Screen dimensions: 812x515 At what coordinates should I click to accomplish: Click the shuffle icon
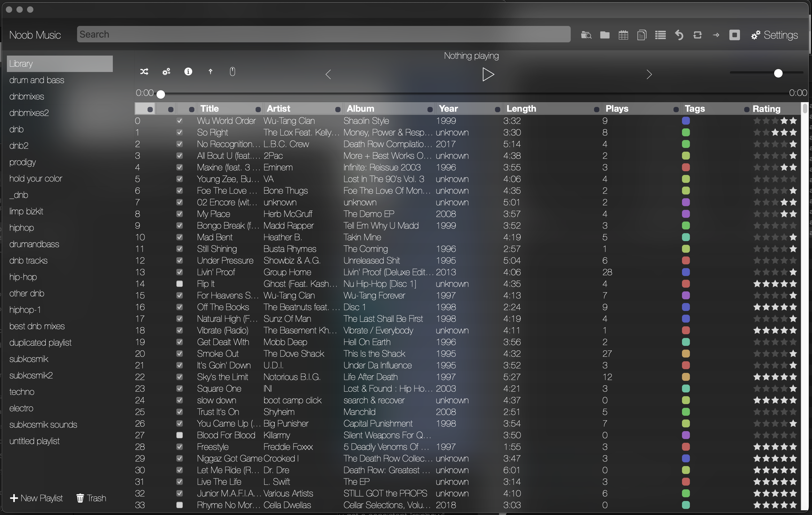pos(144,71)
